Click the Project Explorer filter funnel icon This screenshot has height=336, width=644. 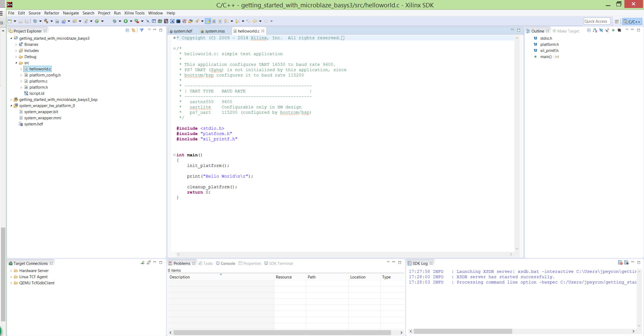tap(142, 30)
